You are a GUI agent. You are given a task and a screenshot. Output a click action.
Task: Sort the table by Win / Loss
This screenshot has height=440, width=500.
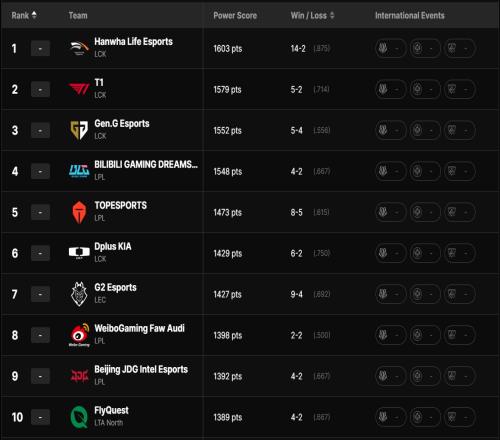pyautogui.click(x=312, y=15)
